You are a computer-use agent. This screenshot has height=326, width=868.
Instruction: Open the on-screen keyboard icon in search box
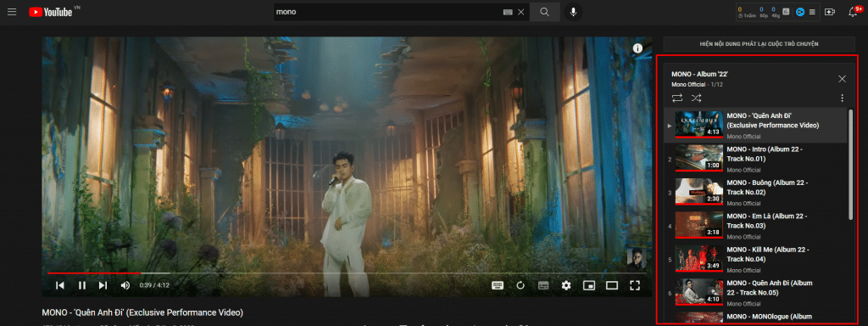508,12
